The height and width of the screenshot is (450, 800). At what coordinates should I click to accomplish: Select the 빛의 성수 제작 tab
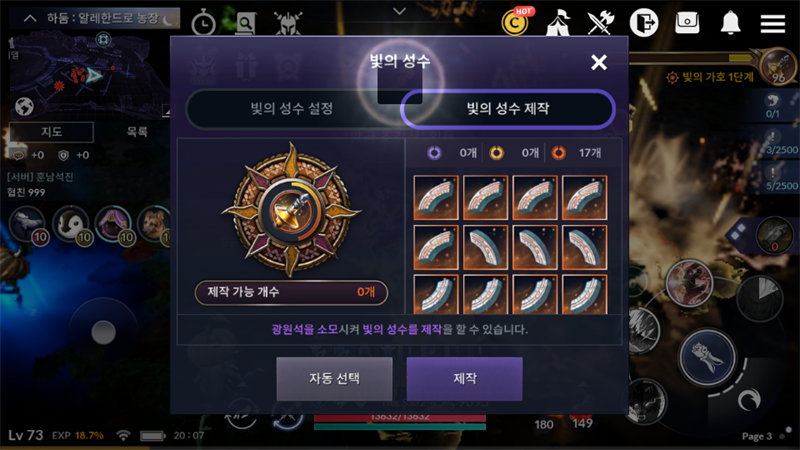pos(508,108)
